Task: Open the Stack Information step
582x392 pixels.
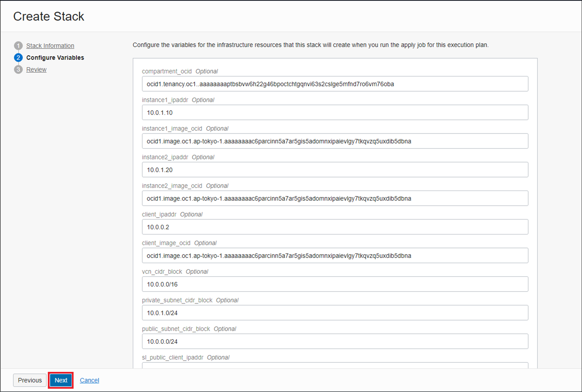Action: [x=50, y=46]
